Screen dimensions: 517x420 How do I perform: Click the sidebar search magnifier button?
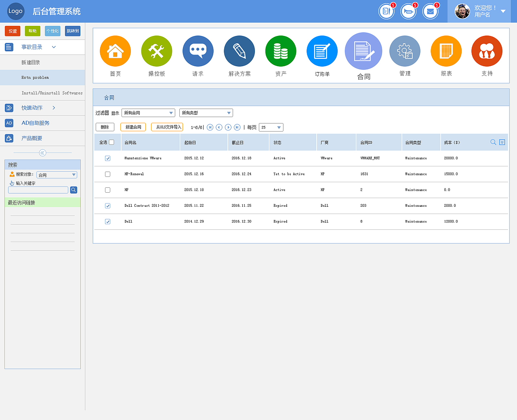[x=74, y=190]
